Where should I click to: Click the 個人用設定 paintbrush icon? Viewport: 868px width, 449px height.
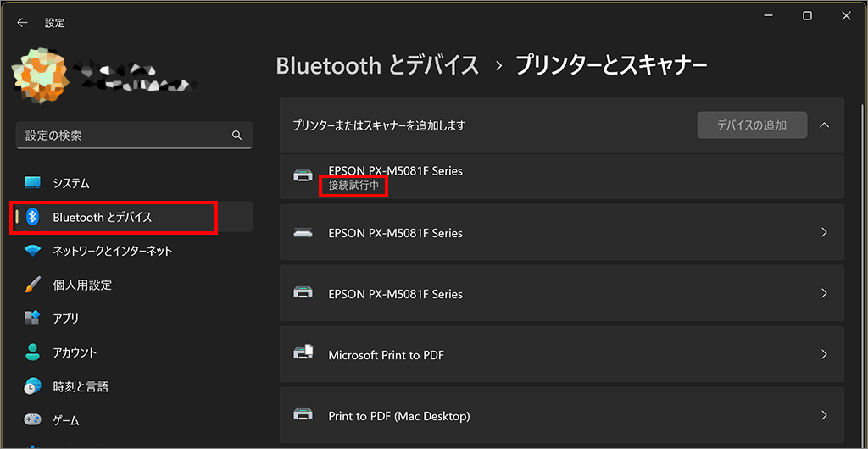[33, 285]
